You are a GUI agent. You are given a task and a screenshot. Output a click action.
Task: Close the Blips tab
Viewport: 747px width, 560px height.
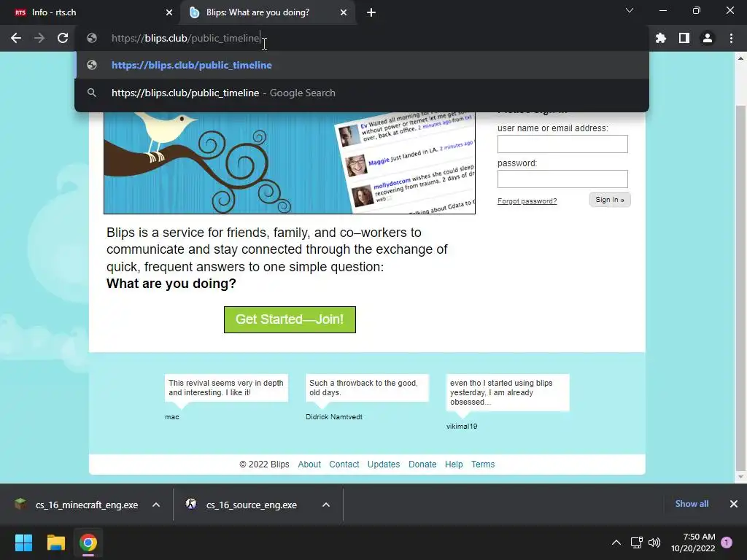click(344, 12)
